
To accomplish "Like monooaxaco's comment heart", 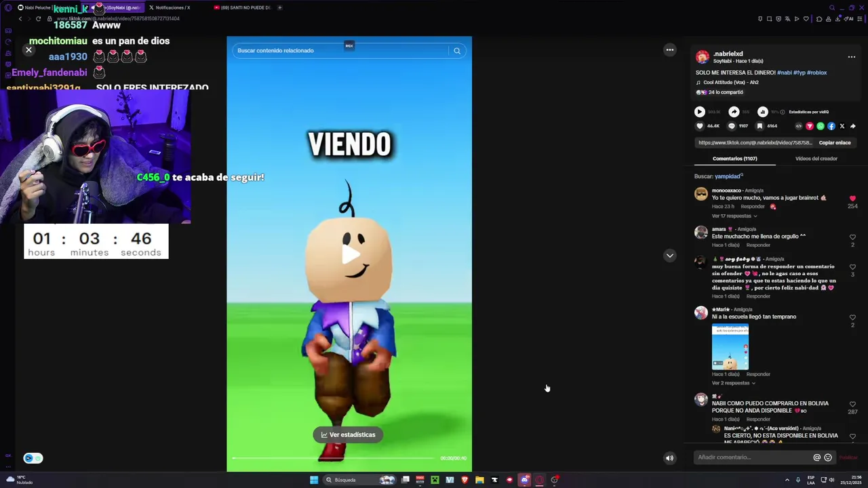I will [x=852, y=199].
